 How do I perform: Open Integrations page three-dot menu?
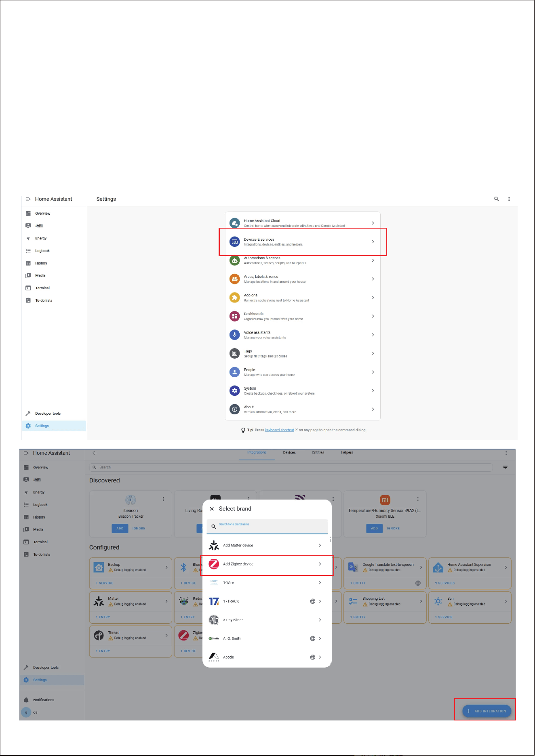click(506, 453)
